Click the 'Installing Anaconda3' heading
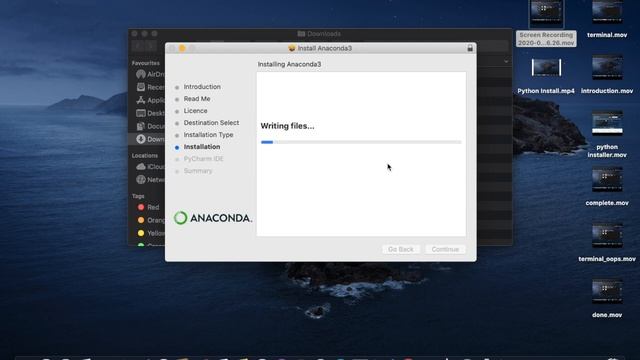Image resolution: width=640 pixels, height=360 pixels. (x=289, y=64)
